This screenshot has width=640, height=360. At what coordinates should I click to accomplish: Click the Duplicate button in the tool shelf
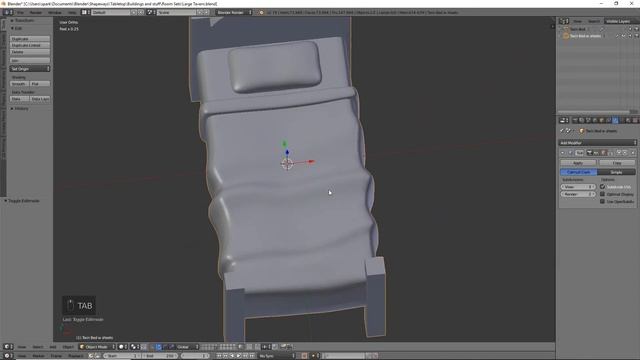(30, 39)
